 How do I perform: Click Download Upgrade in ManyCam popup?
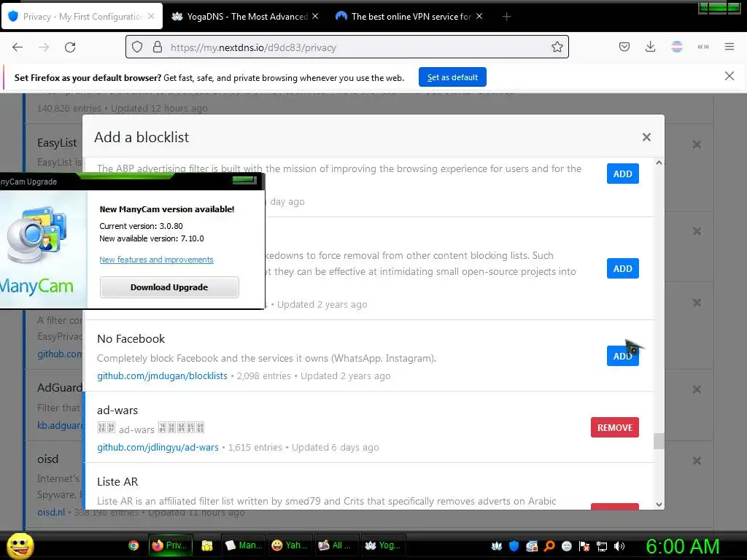tap(169, 287)
